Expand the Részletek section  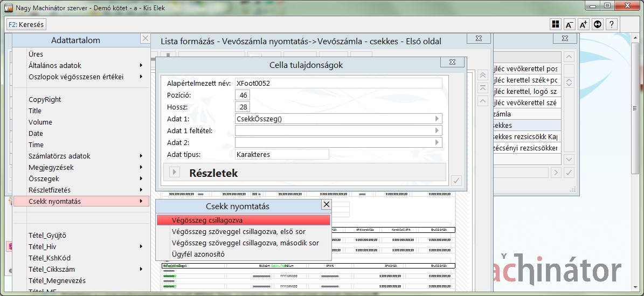tap(174, 172)
